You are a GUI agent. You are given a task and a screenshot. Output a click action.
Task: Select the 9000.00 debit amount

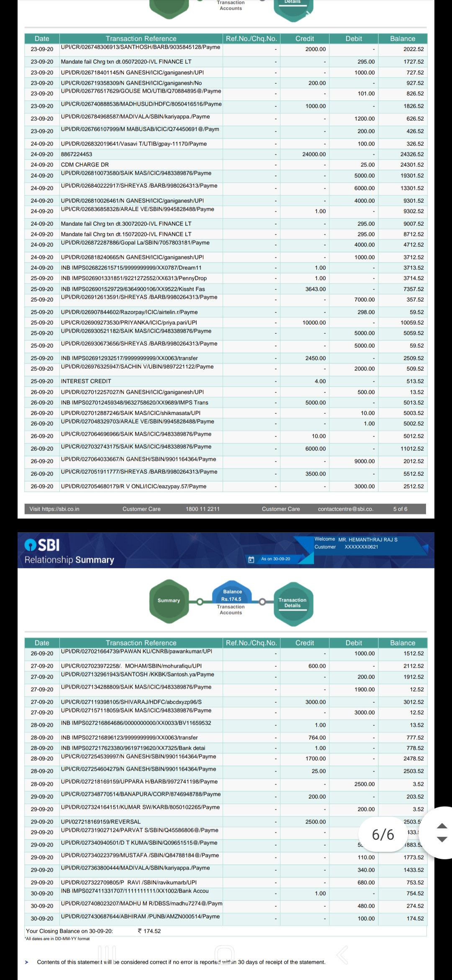pyautogui.click(x=365, y=461)
